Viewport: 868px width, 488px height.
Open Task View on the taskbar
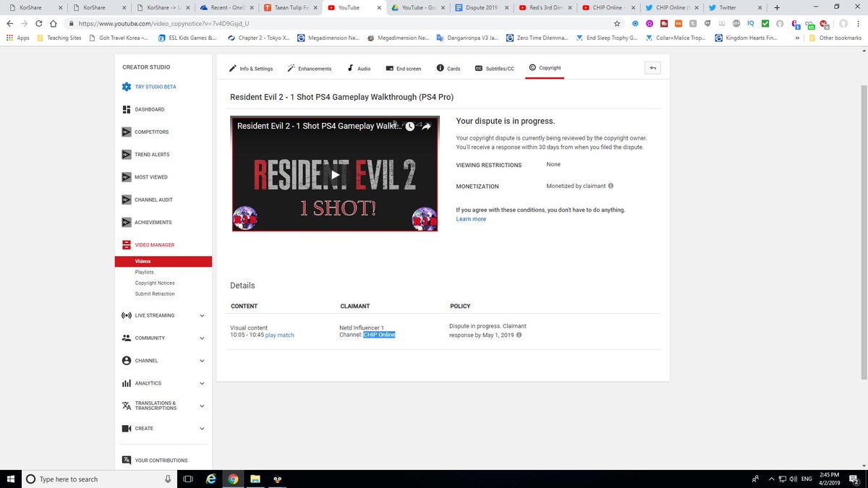click(187, 479)
